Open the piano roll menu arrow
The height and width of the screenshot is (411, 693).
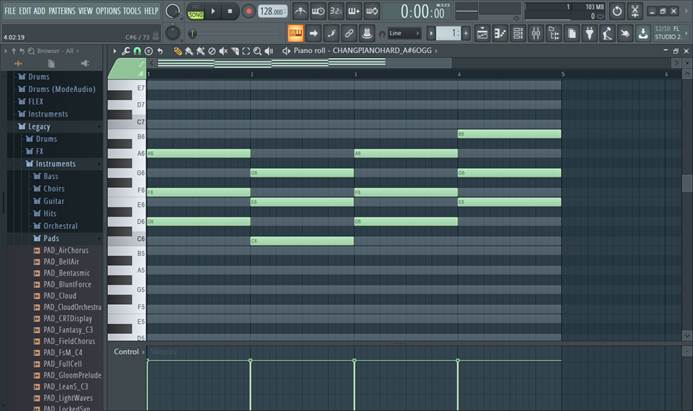point(115,51)
